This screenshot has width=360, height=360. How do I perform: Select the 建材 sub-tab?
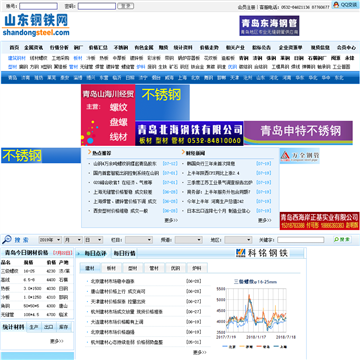tap(90, 268)
